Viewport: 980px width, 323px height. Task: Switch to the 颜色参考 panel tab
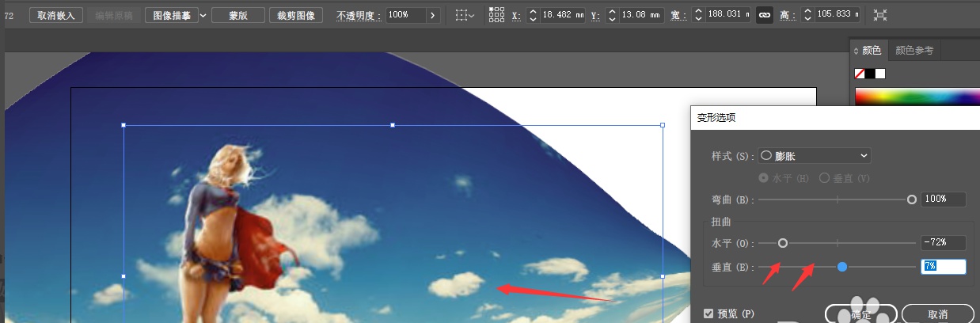coord(914,51)
